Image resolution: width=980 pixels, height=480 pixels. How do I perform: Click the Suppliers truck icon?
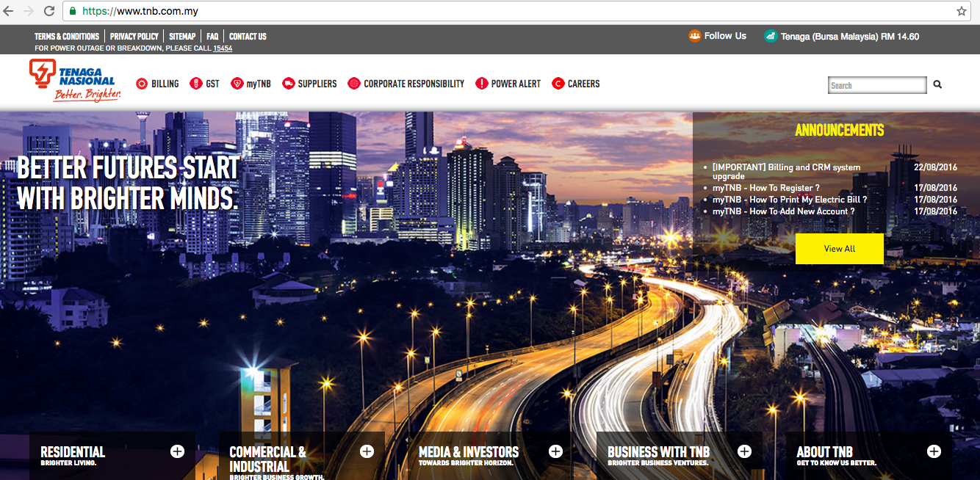coord(289,84)
